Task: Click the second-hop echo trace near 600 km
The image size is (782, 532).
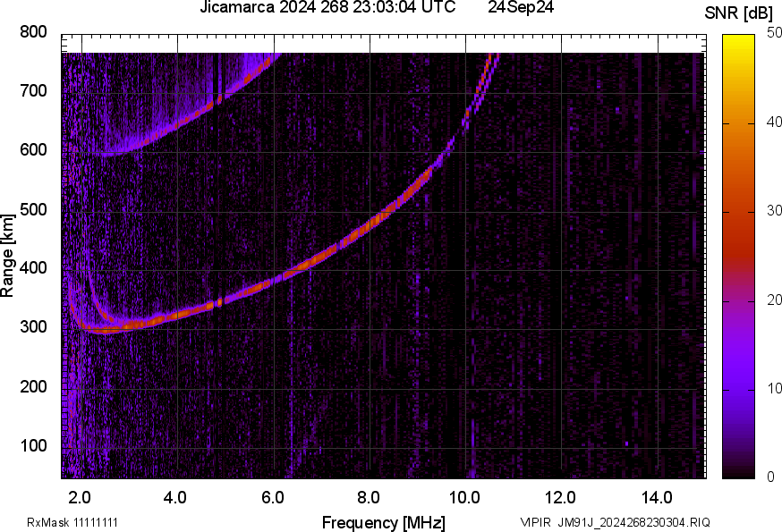Action: [112, 154]
